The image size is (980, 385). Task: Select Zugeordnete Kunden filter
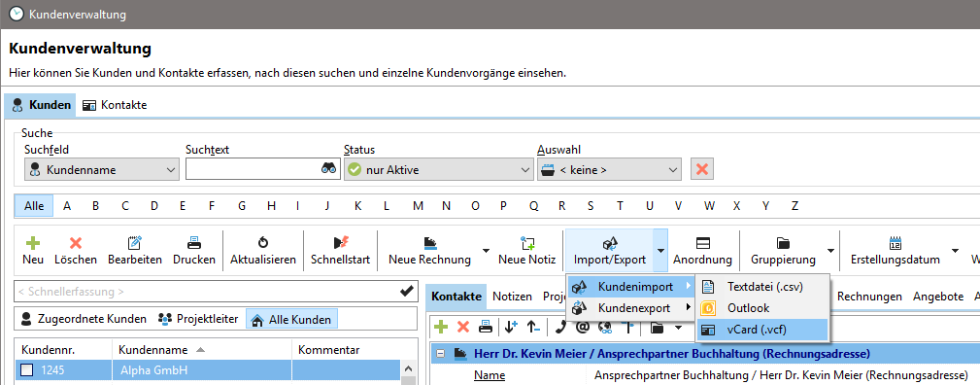84,319
